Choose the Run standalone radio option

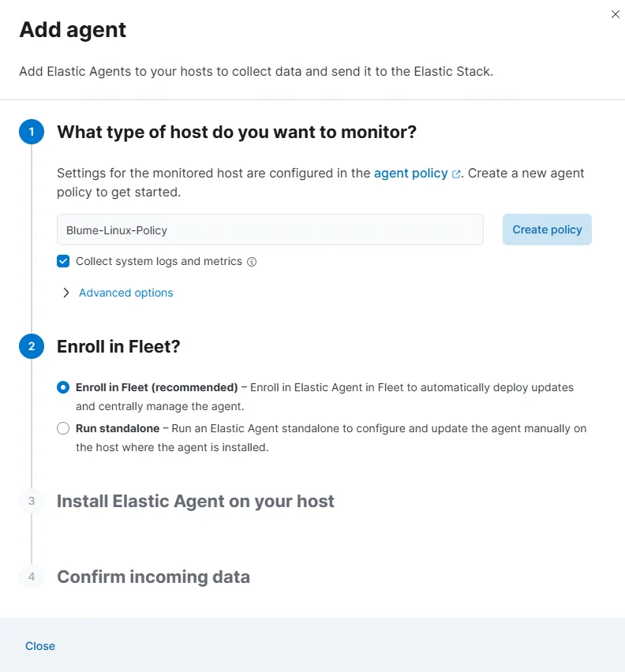click(63, 428)
